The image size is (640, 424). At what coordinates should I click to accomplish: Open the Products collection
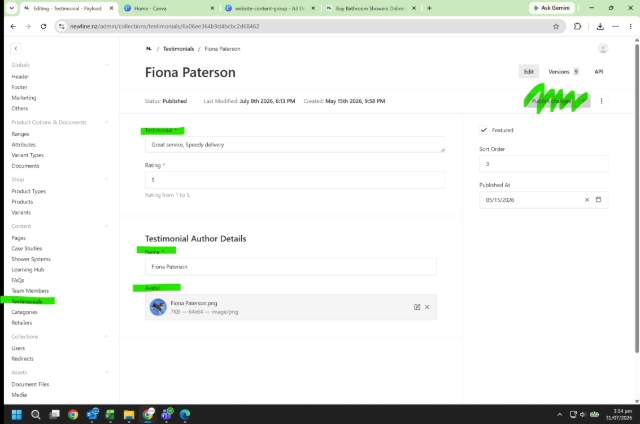click(x=22, y=202)
